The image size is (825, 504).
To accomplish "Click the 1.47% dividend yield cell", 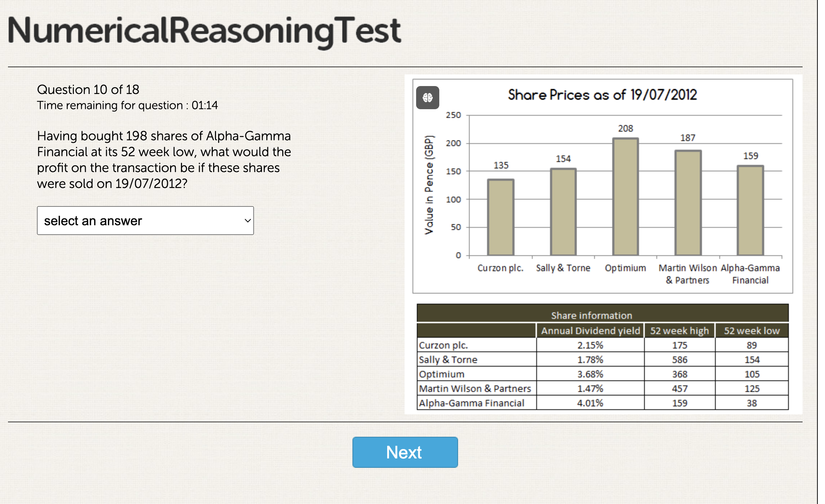I will (x=590, y=389).
